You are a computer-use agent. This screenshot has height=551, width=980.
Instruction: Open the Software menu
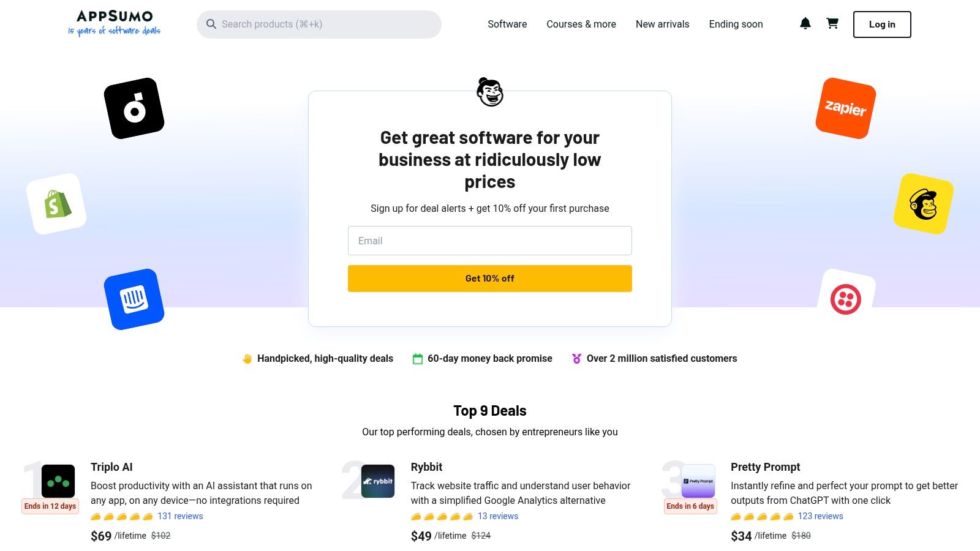pos(507,24)
